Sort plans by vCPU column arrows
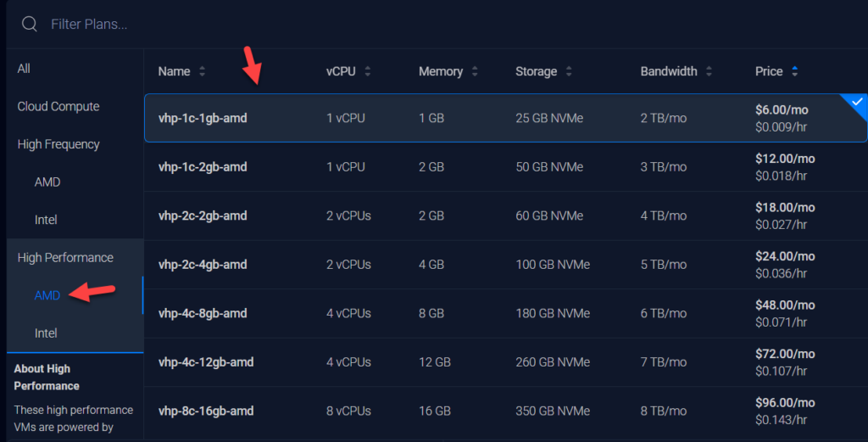Viewport: 868px width, 442px height. pos(368,71)
